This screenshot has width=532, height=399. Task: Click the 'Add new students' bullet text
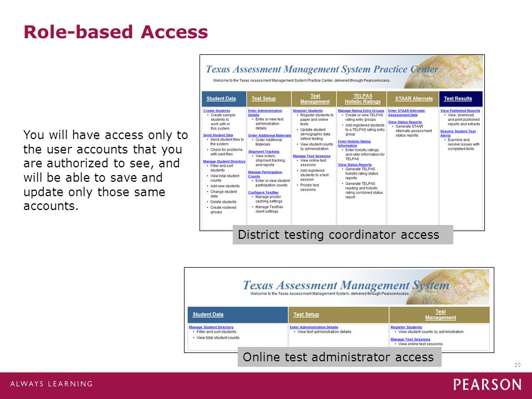click(225, 186)
